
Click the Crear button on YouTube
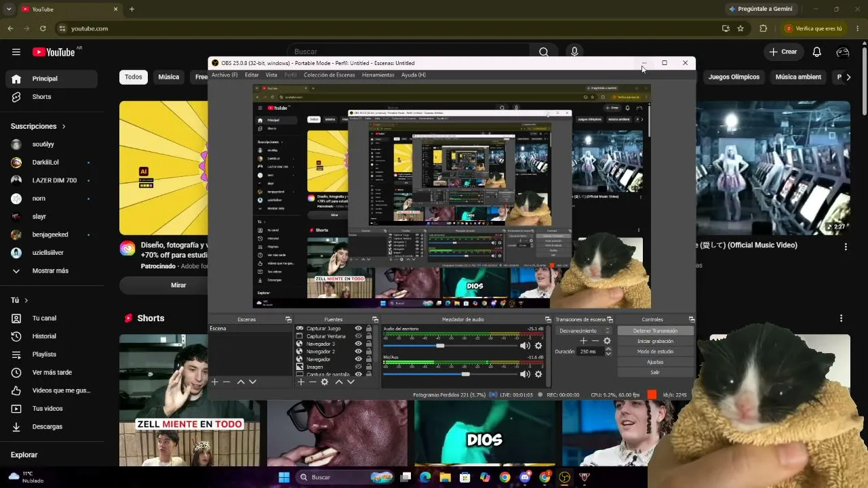pos(783,52)
